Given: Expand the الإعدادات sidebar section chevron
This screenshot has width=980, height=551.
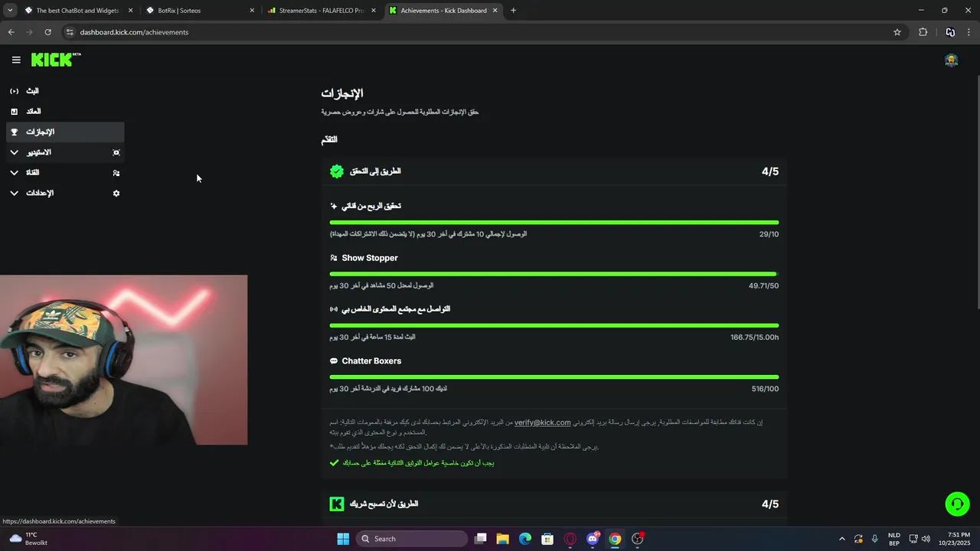Looking at the screenshot, I should click(x=14, y=193).
